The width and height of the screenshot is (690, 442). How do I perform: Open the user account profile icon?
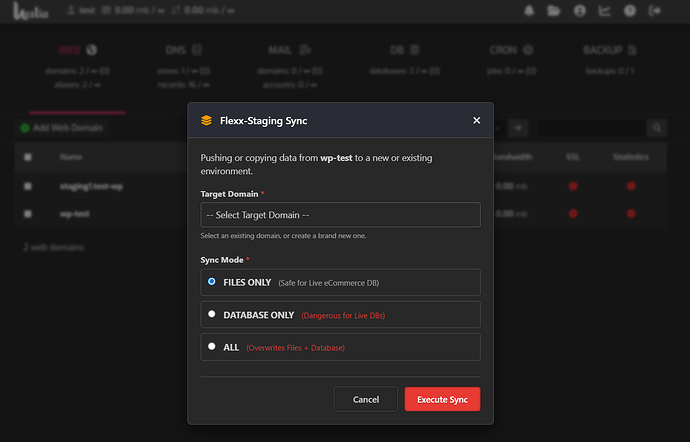[580, 11]
